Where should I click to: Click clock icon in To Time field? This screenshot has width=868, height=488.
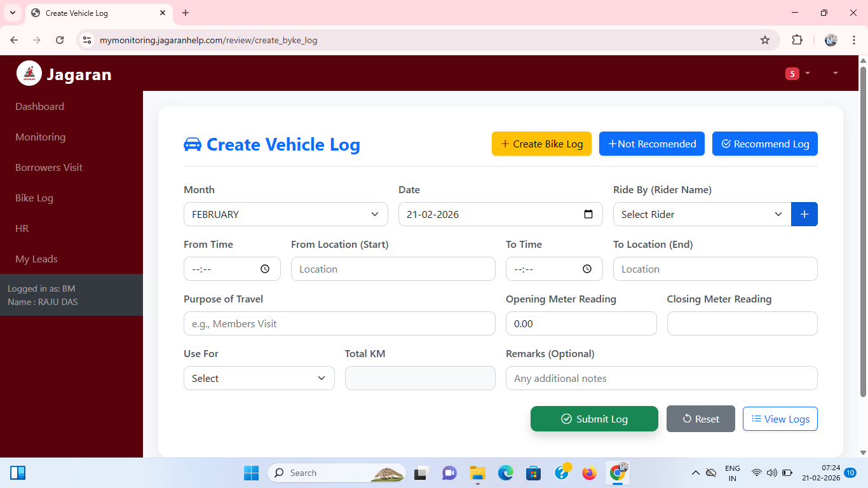587,269
